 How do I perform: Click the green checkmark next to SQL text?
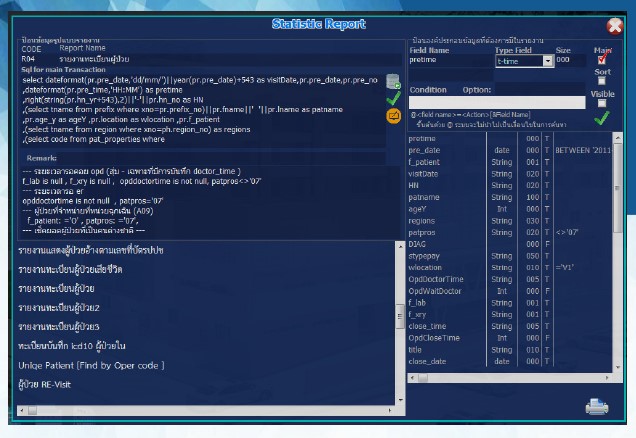[x=392, y=100]
